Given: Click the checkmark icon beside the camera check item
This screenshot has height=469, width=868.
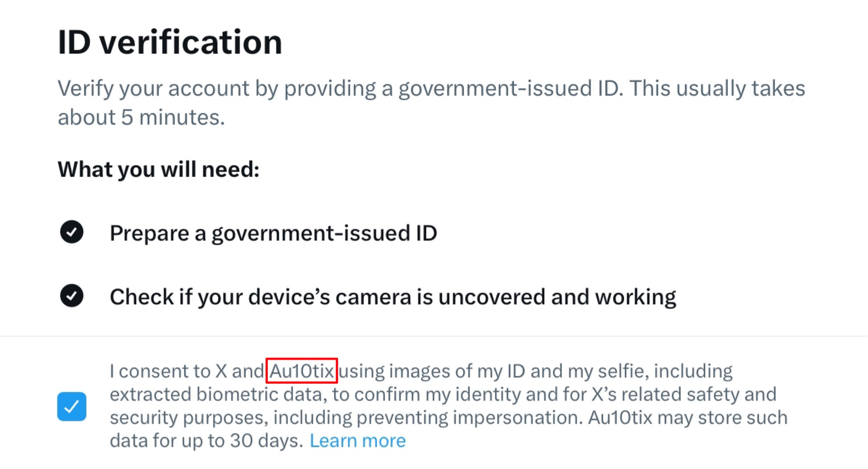Looking at the screenshot, I should point(72,296).
